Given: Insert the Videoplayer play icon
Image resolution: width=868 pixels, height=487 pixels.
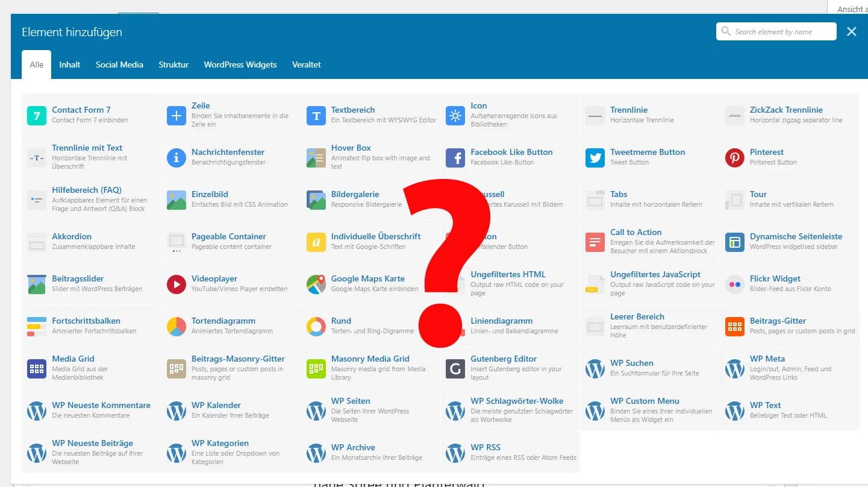Looking at the screenshot, I should coord(176,284).
